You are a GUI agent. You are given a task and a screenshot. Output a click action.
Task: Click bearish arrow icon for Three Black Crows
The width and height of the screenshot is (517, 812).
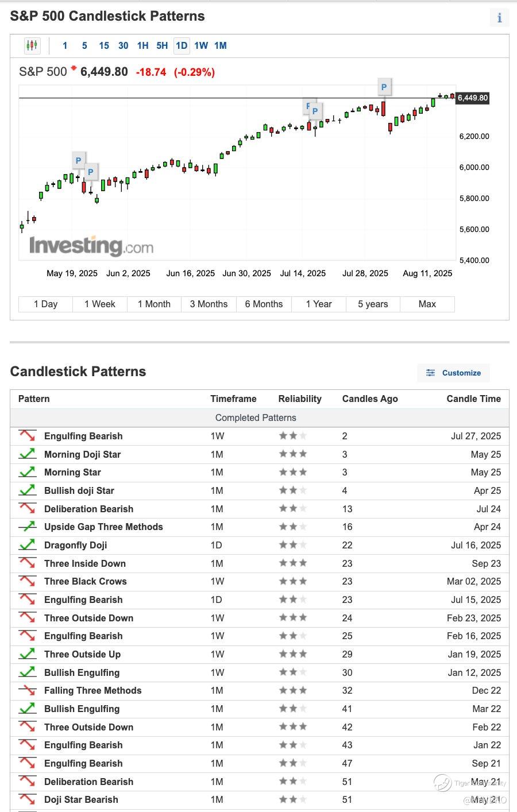[x=27, y=581]
